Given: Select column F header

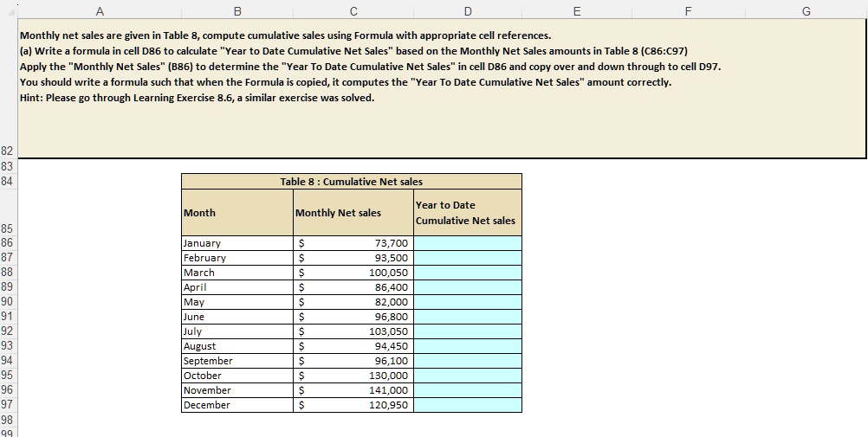Looking at the screenshot, I should (x=688, y=11).
